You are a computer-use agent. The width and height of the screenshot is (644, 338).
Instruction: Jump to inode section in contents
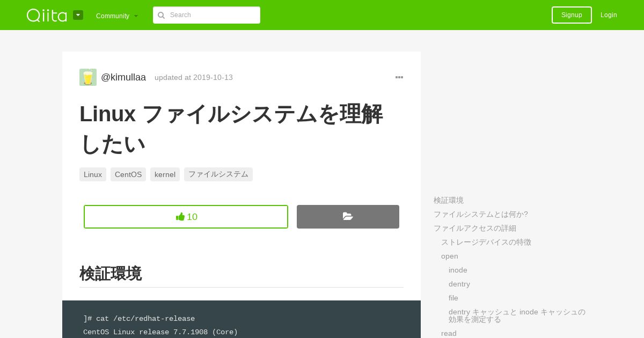click(x=458, y=270)
